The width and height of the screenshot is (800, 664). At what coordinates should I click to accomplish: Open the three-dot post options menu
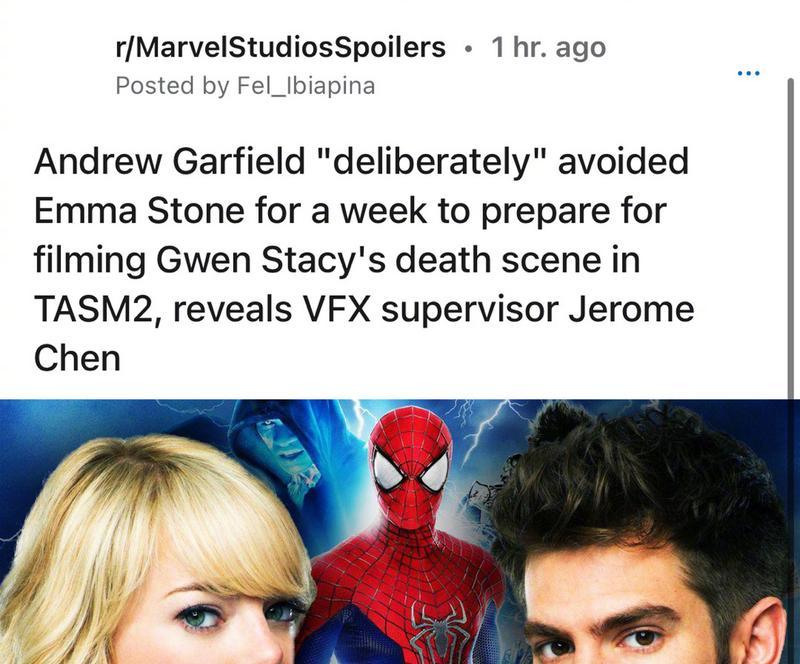(749, 73)
